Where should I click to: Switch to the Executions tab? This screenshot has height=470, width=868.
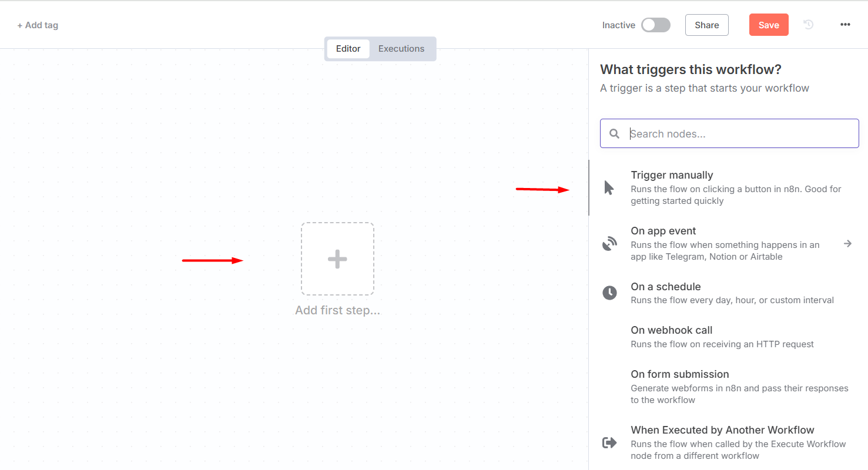(x=401, y=49)
